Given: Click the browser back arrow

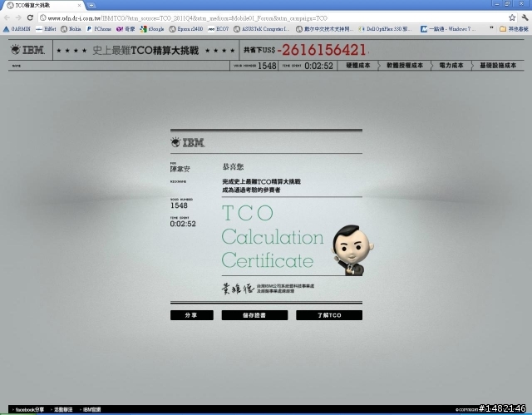Looking at the screenshot, I should pyautogui.click(x=7, y=17).
